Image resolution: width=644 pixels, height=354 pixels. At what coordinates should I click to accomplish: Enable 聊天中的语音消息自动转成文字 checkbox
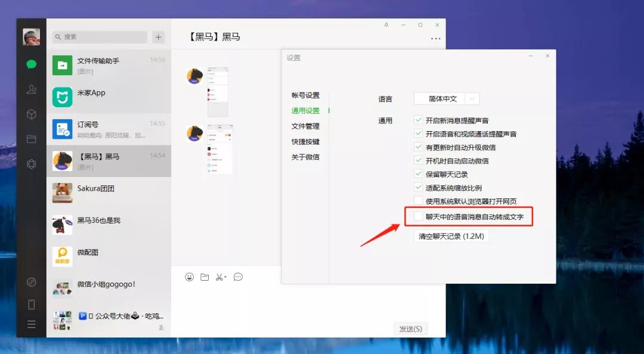point(418,216)
